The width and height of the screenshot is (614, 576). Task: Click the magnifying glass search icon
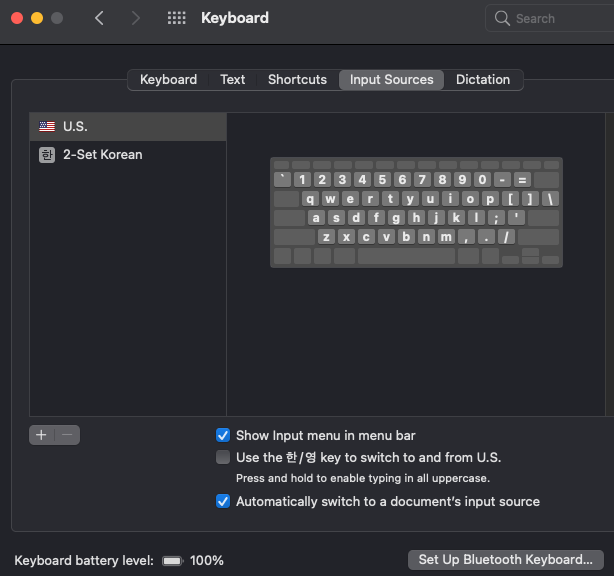(502, 18)
